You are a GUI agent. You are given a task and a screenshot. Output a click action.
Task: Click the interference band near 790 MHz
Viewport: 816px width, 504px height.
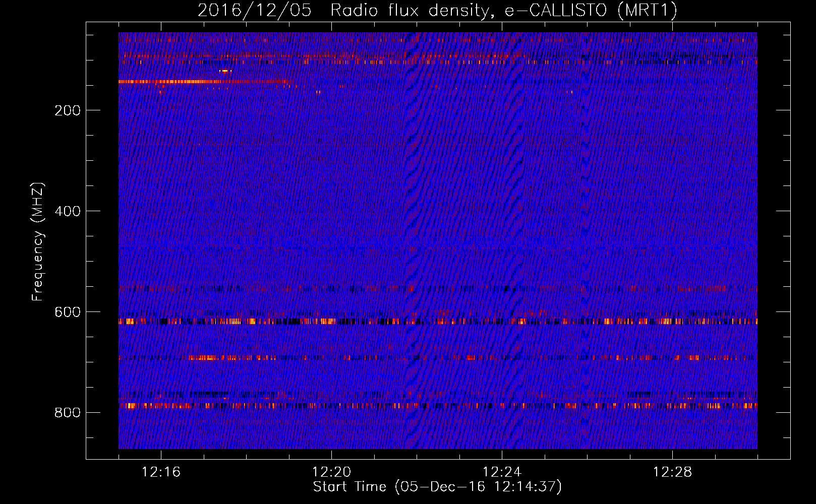(x=438, y=405)
